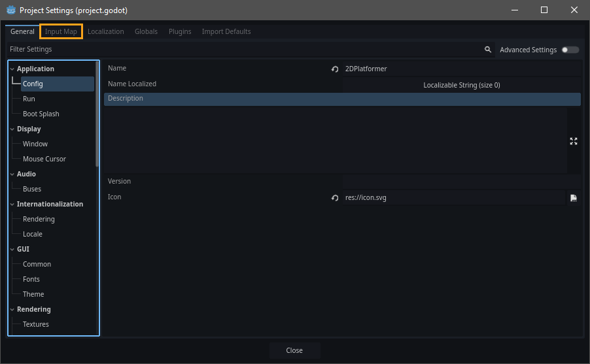Open the Localization tab
The width and height of the screenshot is (590, 364).
(105, 31)
